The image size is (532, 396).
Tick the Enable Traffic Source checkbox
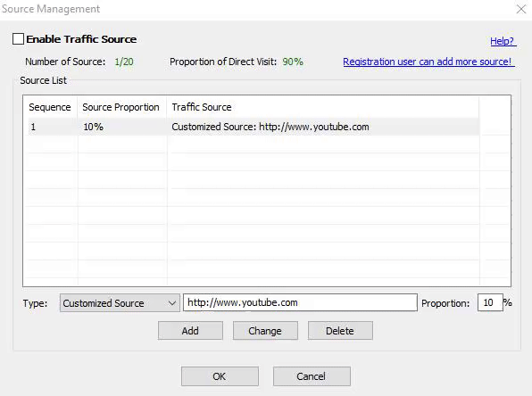point(19,39)
